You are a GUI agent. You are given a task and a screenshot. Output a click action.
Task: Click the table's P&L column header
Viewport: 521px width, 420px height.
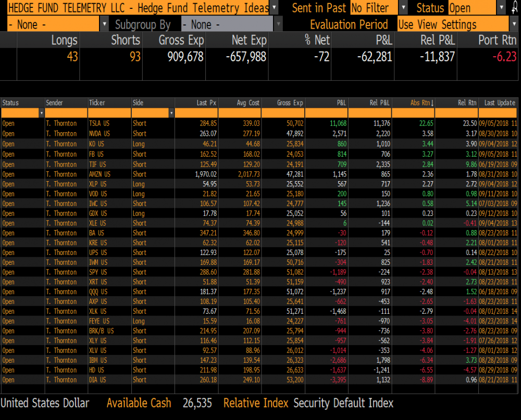326,103
